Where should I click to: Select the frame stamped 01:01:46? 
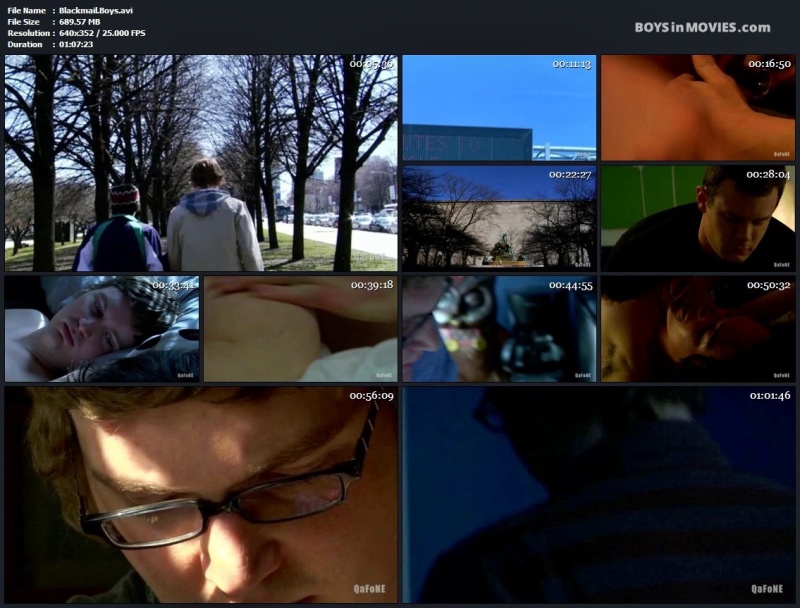pyautogui.click(x=598, y=494)
